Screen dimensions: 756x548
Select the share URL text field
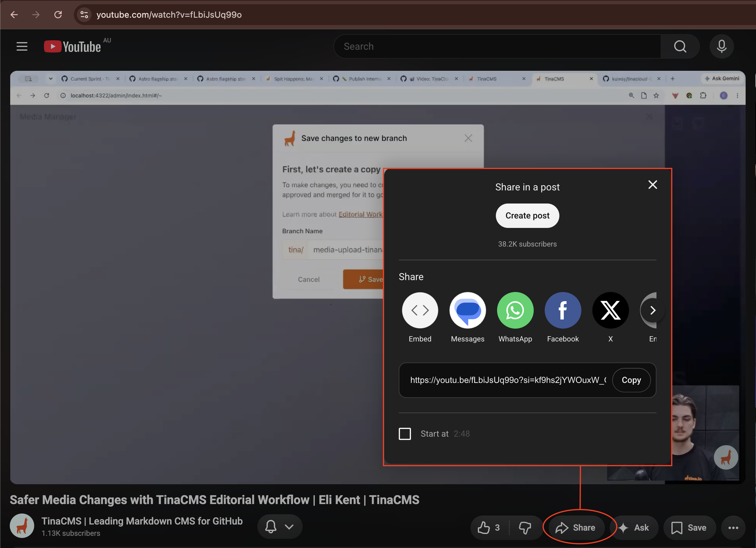click(x=508, y=380)
